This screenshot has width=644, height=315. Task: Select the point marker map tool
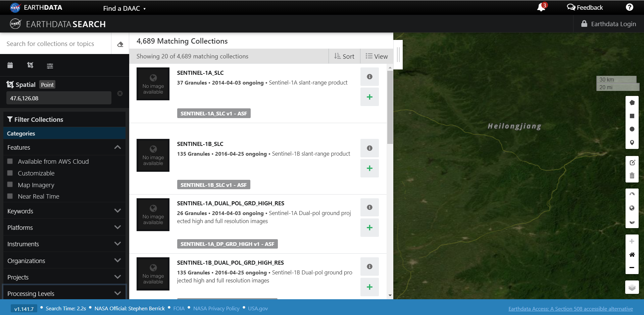(632, 143)
